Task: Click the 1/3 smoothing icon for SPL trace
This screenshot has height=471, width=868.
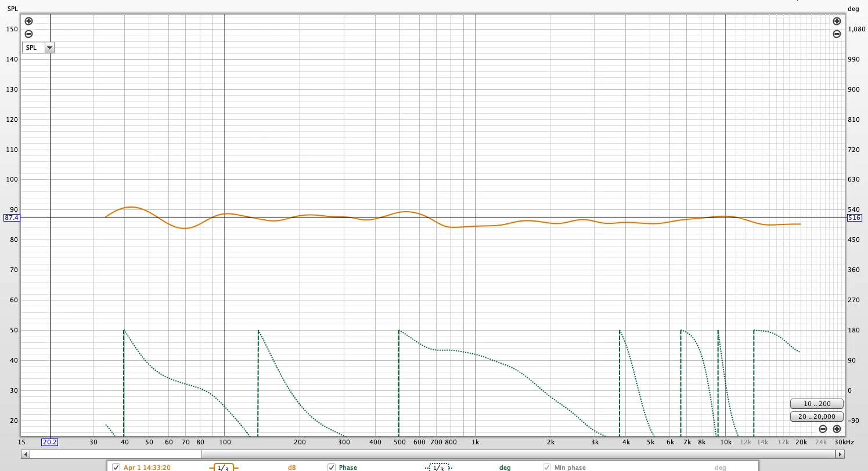Action: coord(224,468)
